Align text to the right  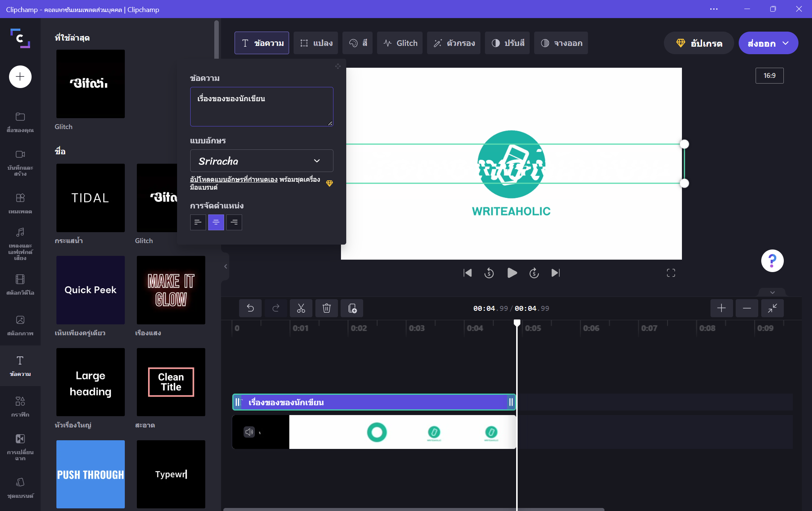tap(234, 222)
